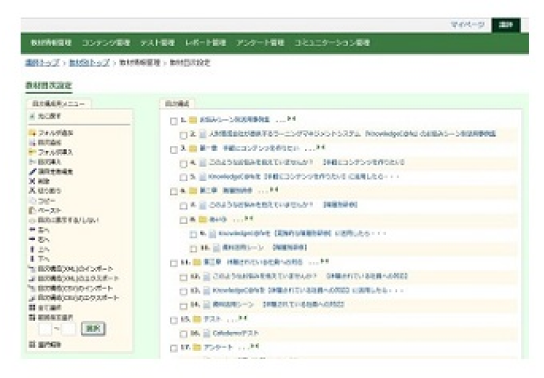544x378 pixels.
Task: Click the undo (元に戻す) icon
Action: click(x=32, y=116)
